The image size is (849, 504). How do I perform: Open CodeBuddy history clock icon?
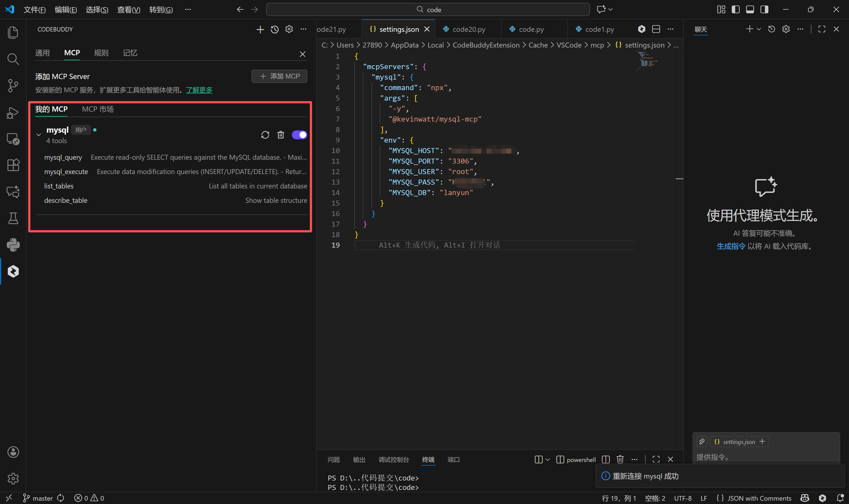click(274, 30)
